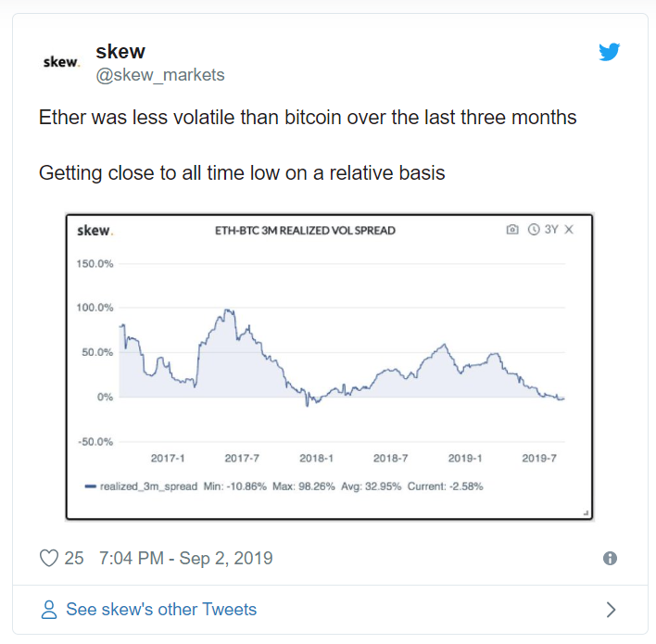Click the like count 25

pyautogui.click(x=74, y=558)
